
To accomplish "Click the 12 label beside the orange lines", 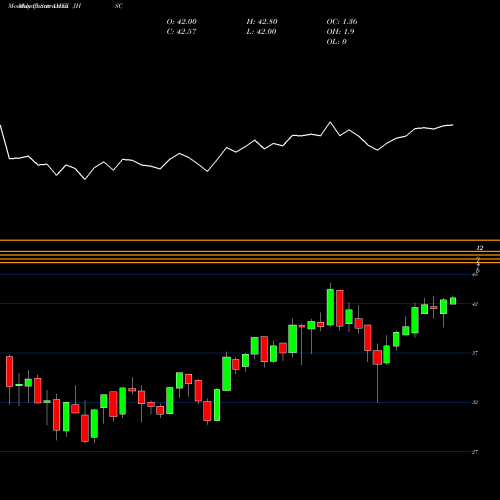I will coord(479,248).
